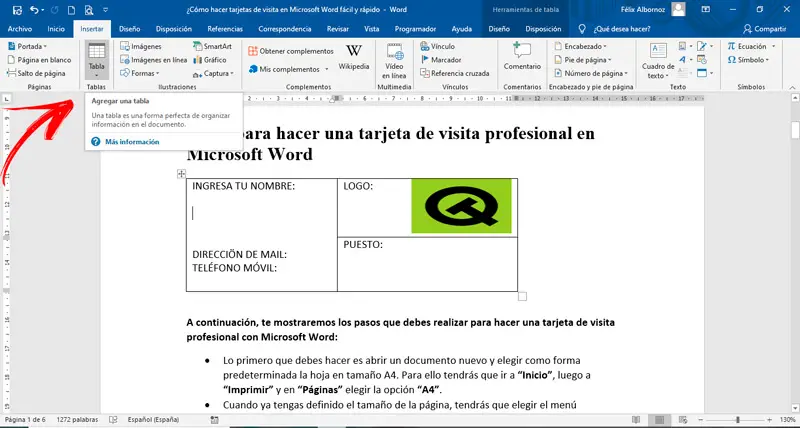
Task: Switch to Read Mode view in status bar
Action: (636, 420)
